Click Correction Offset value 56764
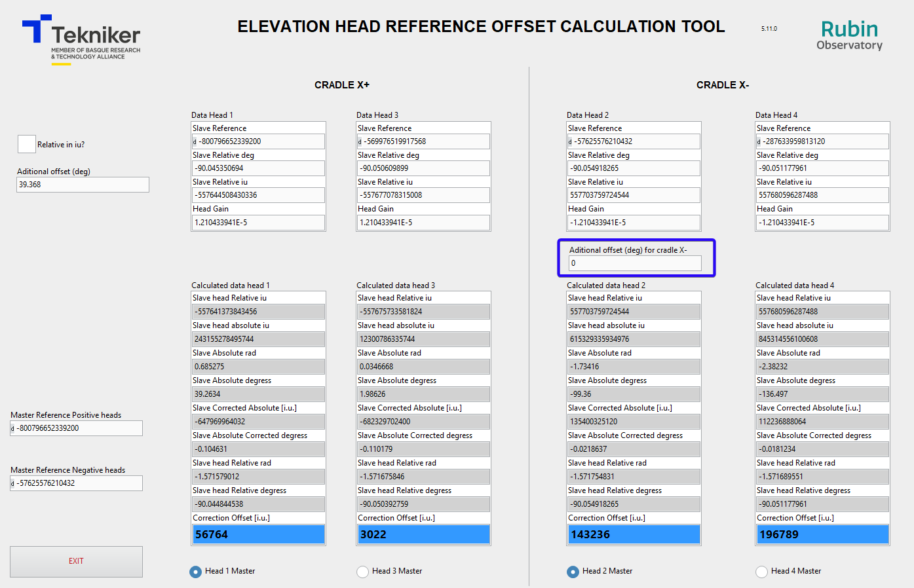The height and width of the screenshot is (588, 914). (258, 534)
